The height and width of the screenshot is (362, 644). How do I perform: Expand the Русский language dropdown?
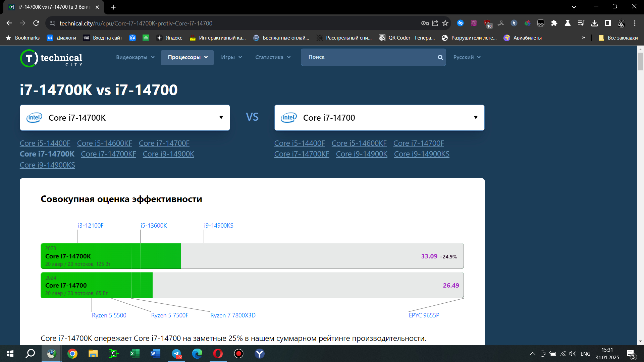coord(467,57)
